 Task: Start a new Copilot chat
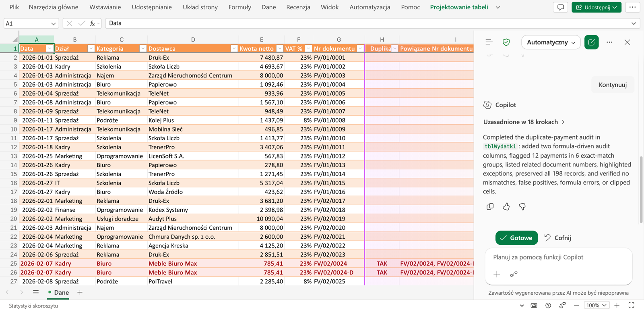pyautogui.click(x=591, y=42)
